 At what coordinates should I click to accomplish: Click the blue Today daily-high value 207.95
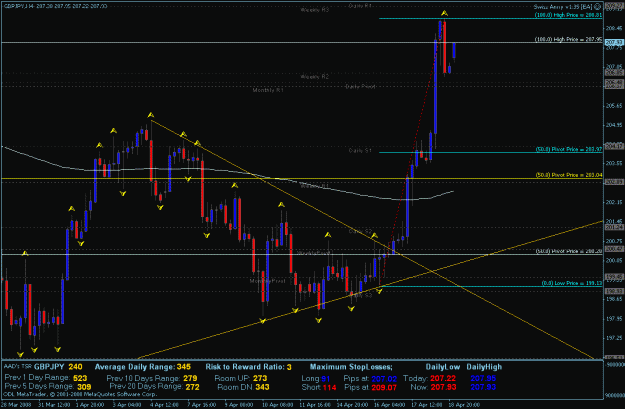tap(483, 378)
